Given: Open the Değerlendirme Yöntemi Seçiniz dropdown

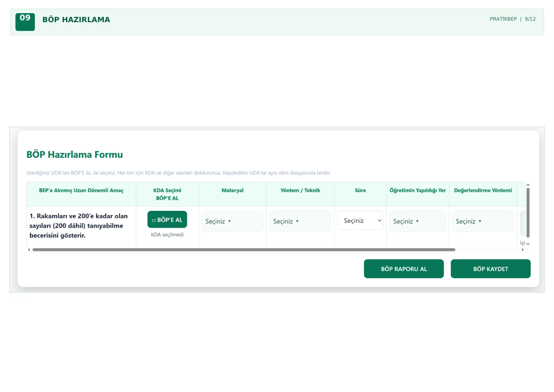Looking at the screenshot, I should click(483, 221).
